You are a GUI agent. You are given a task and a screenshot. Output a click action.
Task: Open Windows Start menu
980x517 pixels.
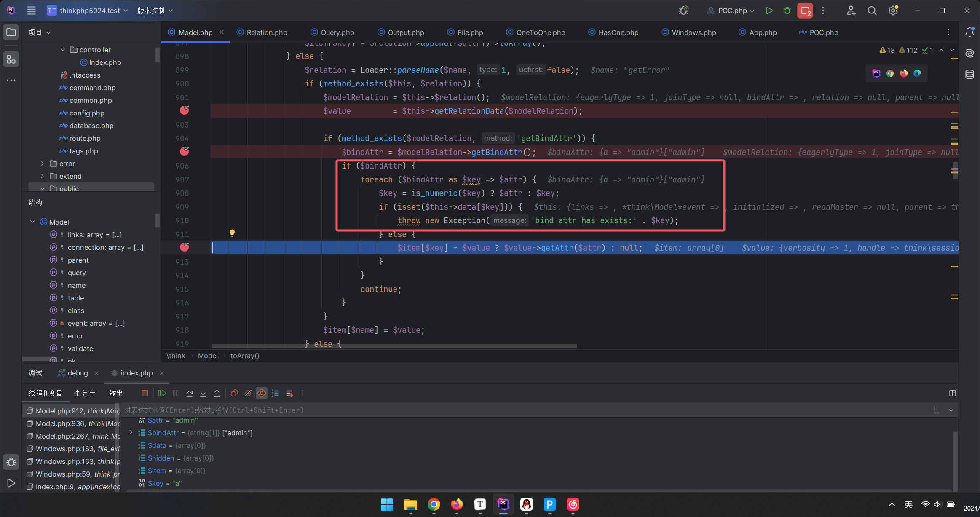coord(387,504)
